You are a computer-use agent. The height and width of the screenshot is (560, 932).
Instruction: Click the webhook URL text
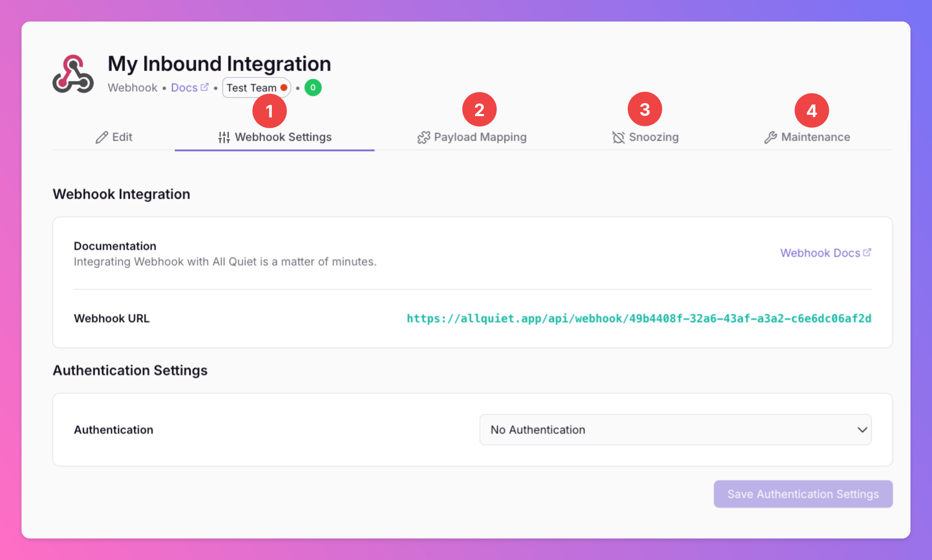click(639, 319)
